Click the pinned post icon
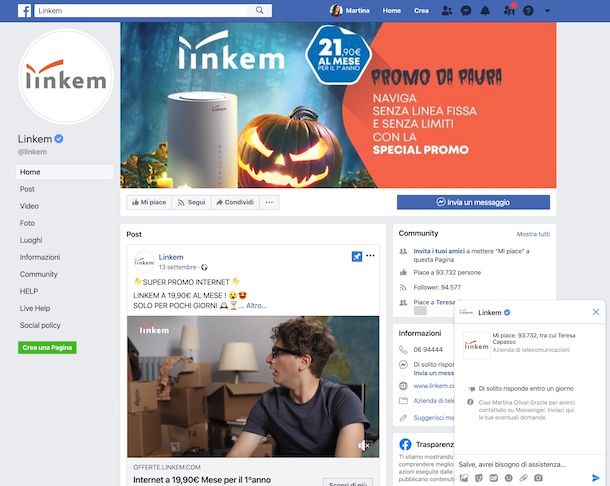 tap(357, 256)
